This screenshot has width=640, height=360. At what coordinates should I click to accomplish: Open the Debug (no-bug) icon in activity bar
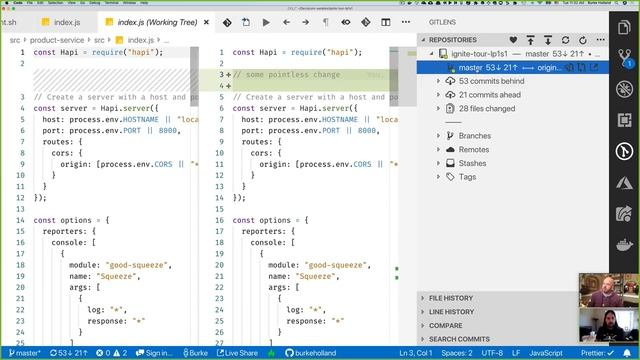624,89
